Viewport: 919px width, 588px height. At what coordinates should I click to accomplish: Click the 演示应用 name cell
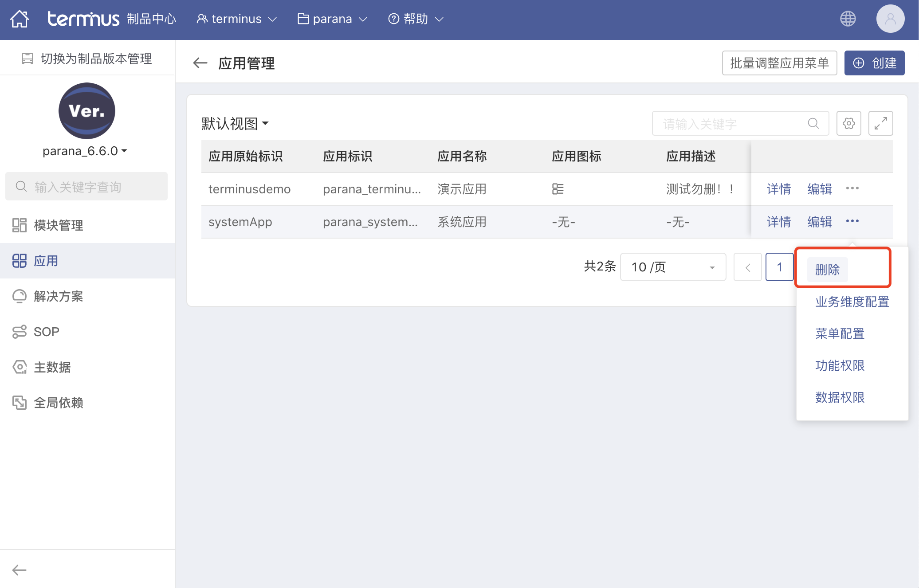point(462,189)
